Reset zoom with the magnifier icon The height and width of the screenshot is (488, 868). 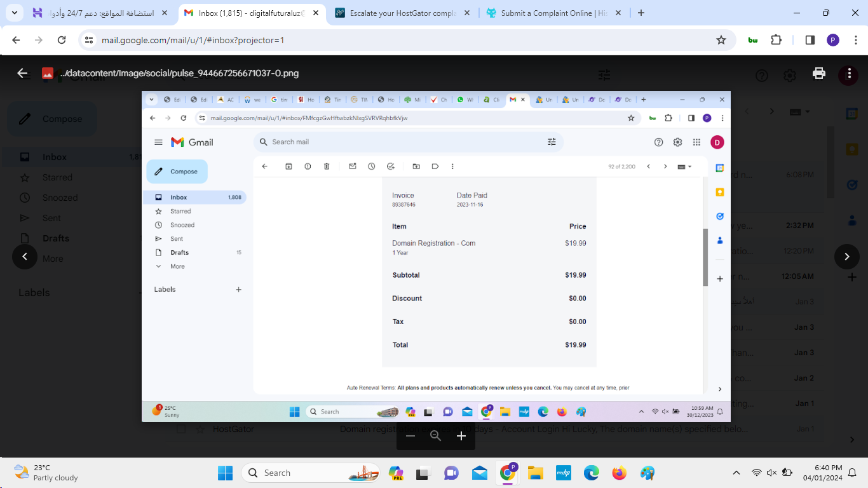pos(436,436)
